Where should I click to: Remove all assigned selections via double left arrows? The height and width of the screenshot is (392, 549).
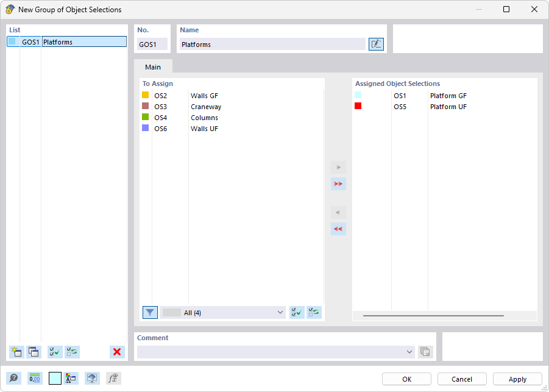coord(338,229)
